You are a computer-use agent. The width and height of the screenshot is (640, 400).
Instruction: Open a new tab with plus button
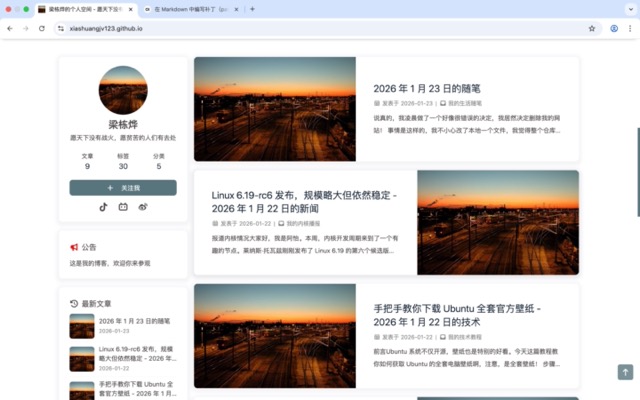point(252,9)
